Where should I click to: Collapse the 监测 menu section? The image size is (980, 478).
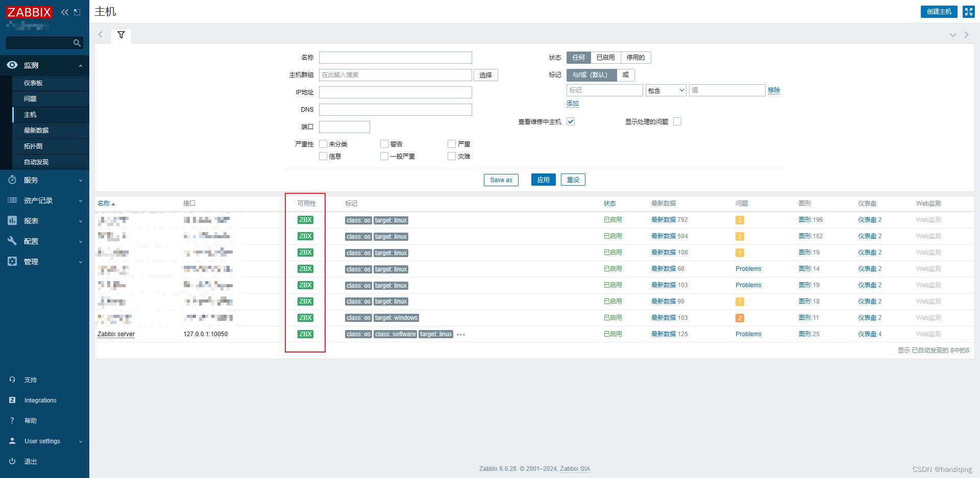click(x=81, y=65)
